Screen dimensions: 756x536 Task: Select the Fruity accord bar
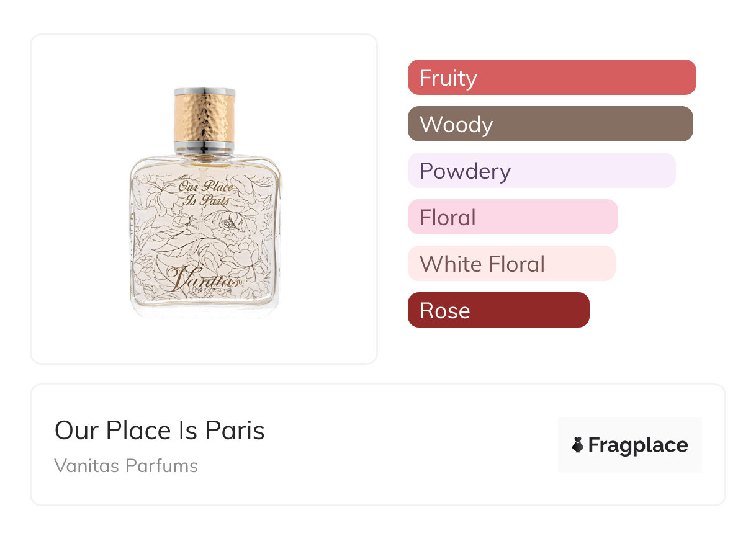pyautogui.click(x=552, y=78)
